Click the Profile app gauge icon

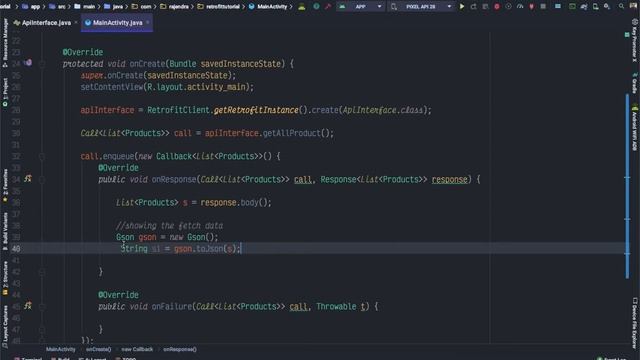[x=520, y=7]
